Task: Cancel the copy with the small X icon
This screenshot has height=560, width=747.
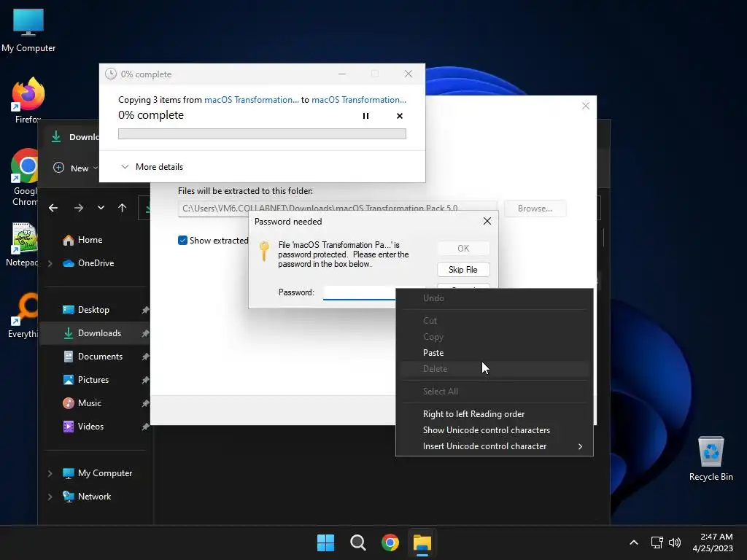Action: (400, 116)
